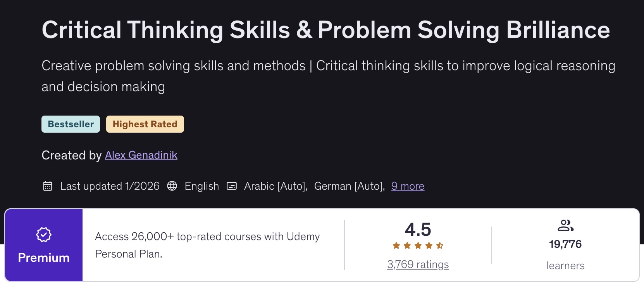This screenshot has height=294, width=644.
Task: Click the closed captions icon
Action: point(232,186)
